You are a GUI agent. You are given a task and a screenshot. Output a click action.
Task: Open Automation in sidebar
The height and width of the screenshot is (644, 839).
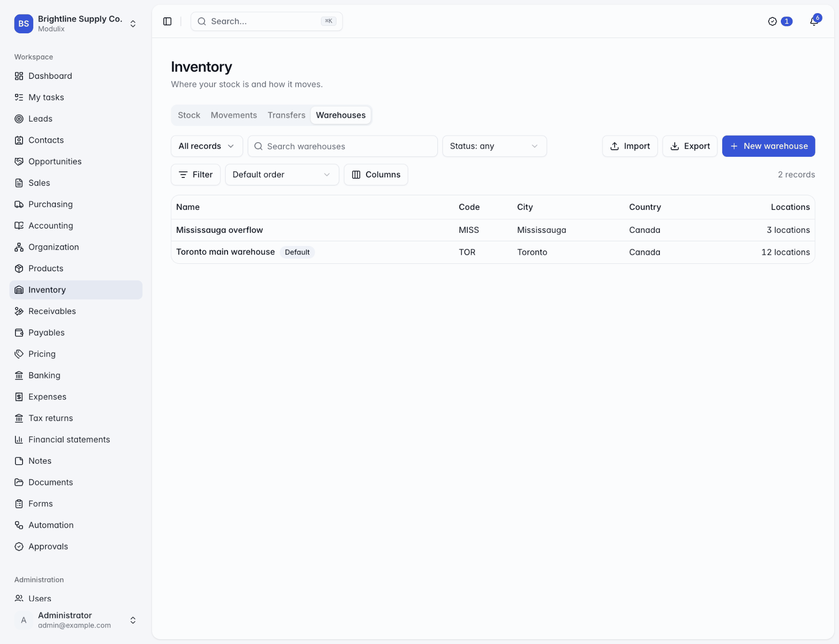(x=76, y=525)
